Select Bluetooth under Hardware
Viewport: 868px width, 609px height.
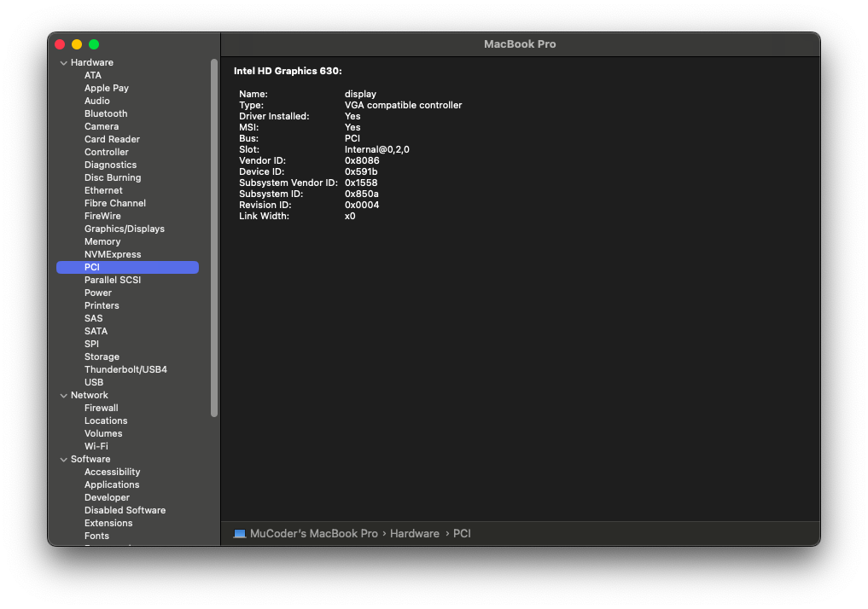coord(105,113)
